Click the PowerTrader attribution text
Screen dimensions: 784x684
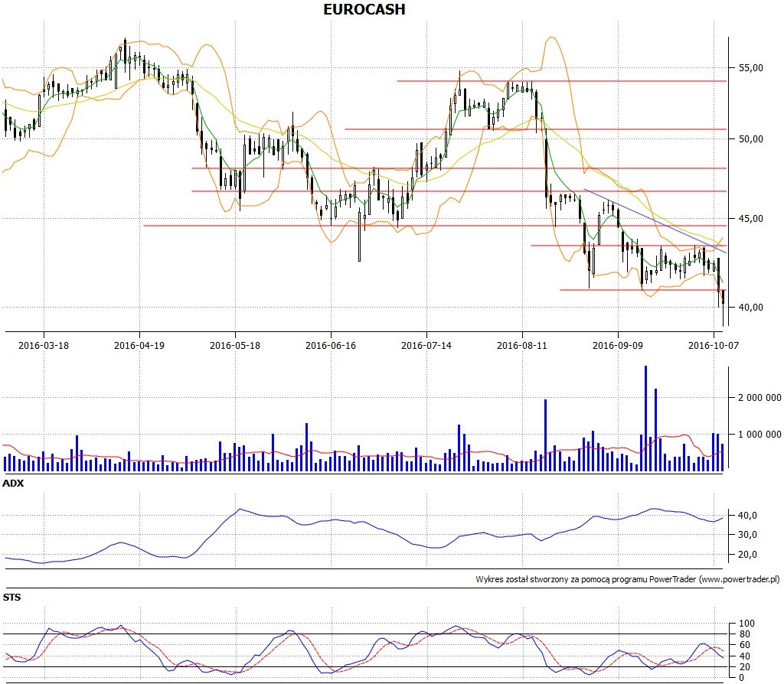[x=628, y=579]
